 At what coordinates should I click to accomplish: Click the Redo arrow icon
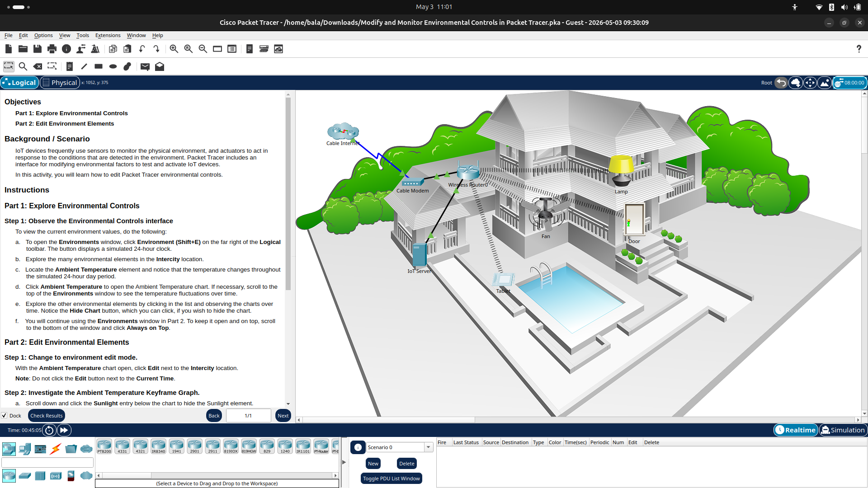156,49
